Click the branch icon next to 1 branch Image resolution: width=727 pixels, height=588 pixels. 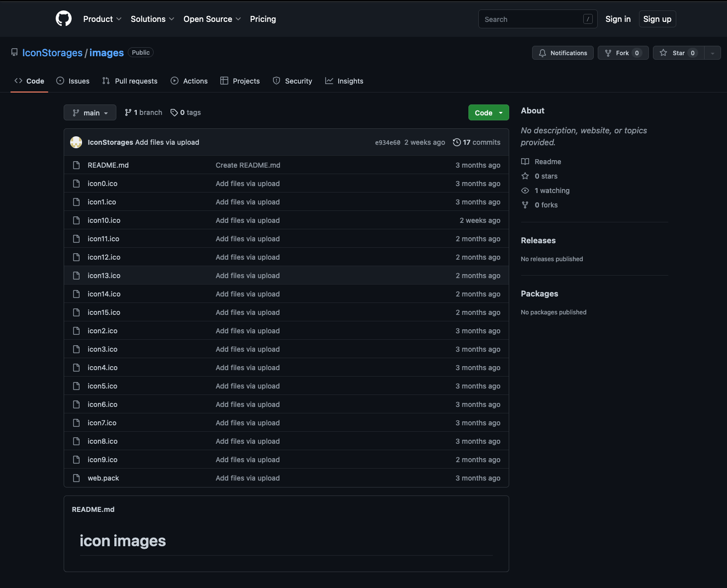click(x=128, y=112)
